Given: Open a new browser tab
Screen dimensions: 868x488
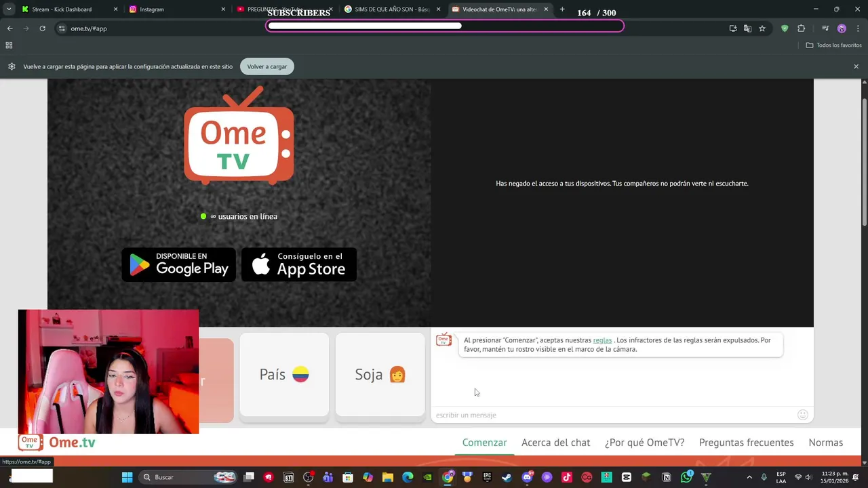Looking at the screenshot, I should click(562, 9).
